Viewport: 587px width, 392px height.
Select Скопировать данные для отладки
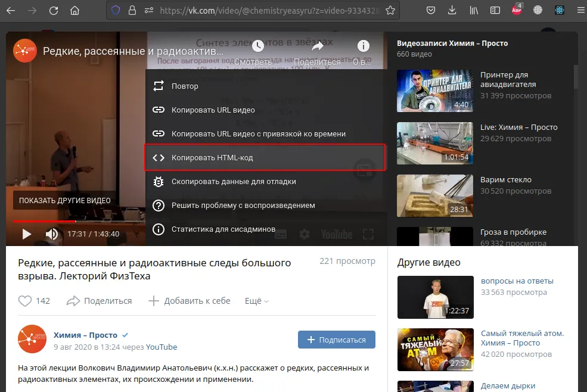coord(265,182)
